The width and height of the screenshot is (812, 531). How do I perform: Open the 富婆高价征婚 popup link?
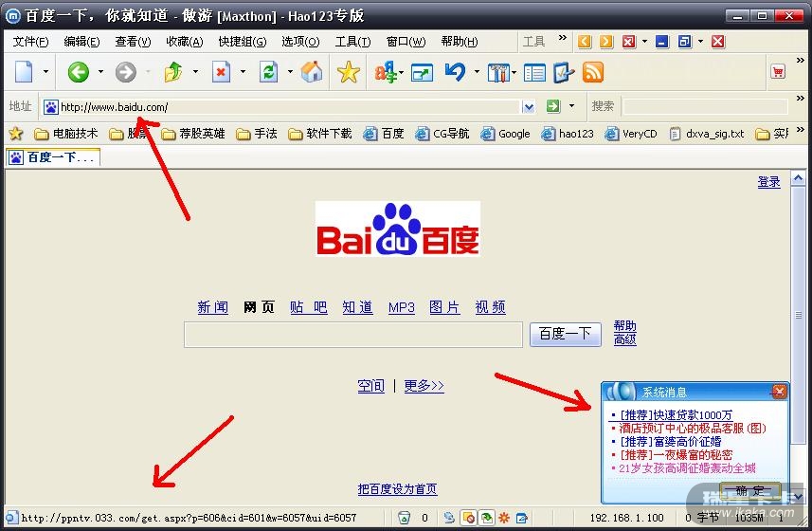[671, 441]
